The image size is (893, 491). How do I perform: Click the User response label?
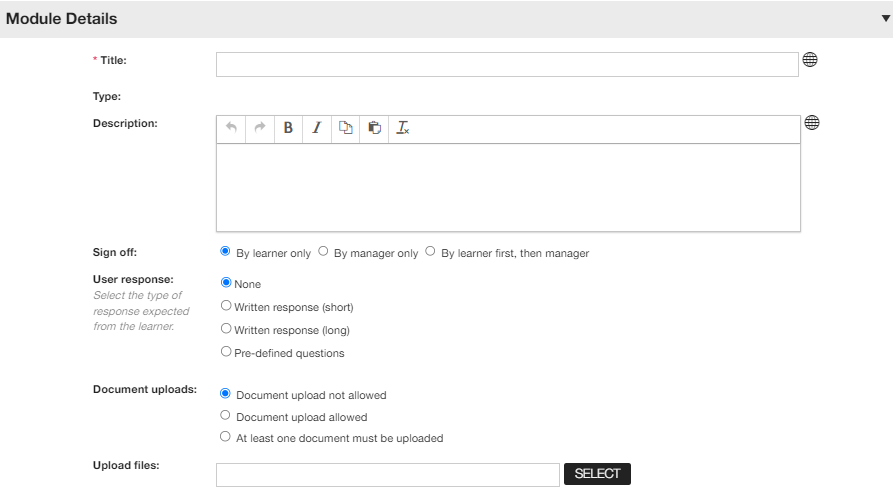point(133,279)
